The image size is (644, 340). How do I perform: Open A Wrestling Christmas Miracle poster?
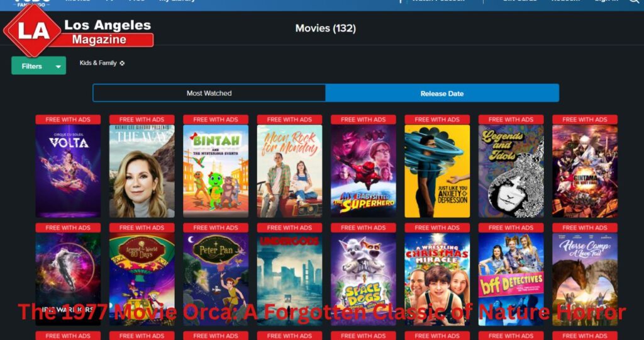437,277
